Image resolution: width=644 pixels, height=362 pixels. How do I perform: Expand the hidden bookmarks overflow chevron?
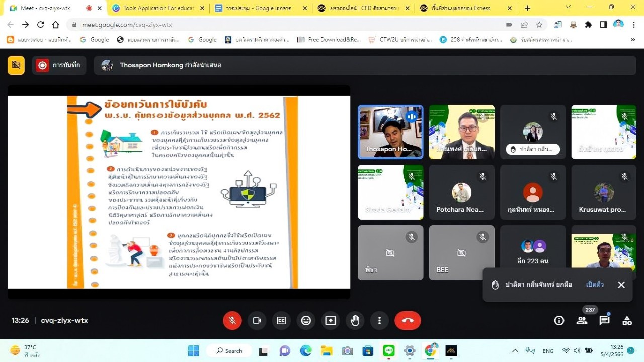tap(632, 40)
